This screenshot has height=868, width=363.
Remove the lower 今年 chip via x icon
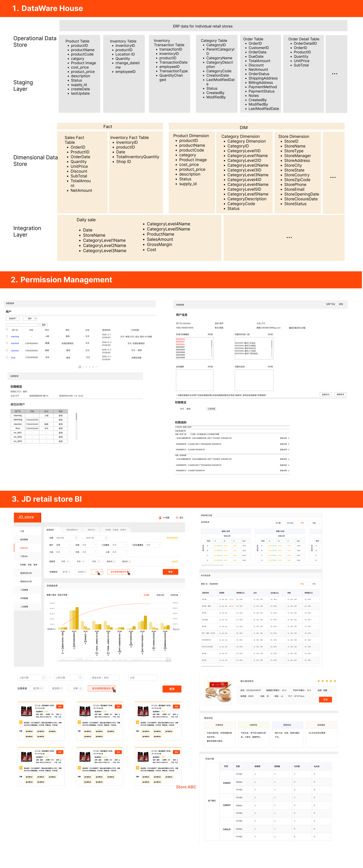coord(81,688)
